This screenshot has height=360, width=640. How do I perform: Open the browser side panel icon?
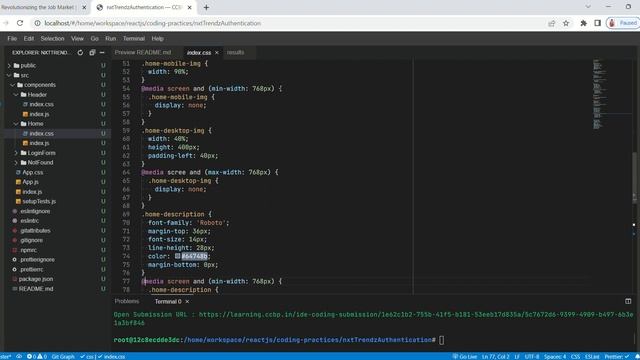[598, 23]
